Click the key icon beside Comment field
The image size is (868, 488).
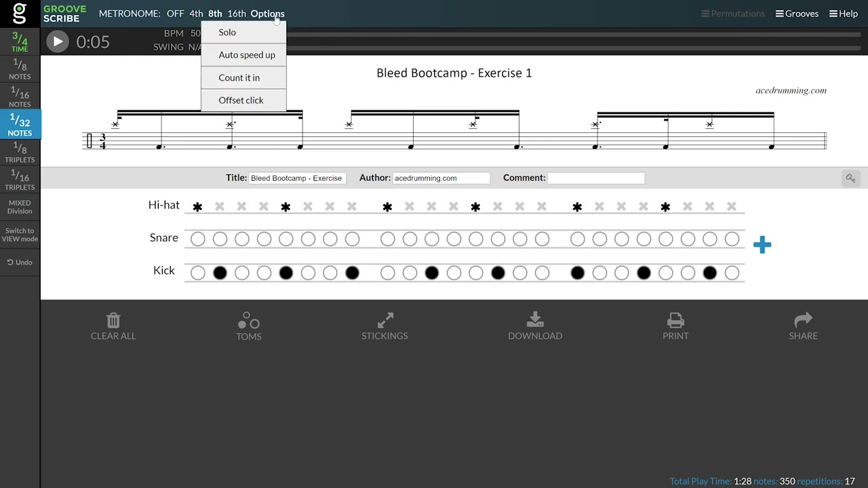(850, 178)
